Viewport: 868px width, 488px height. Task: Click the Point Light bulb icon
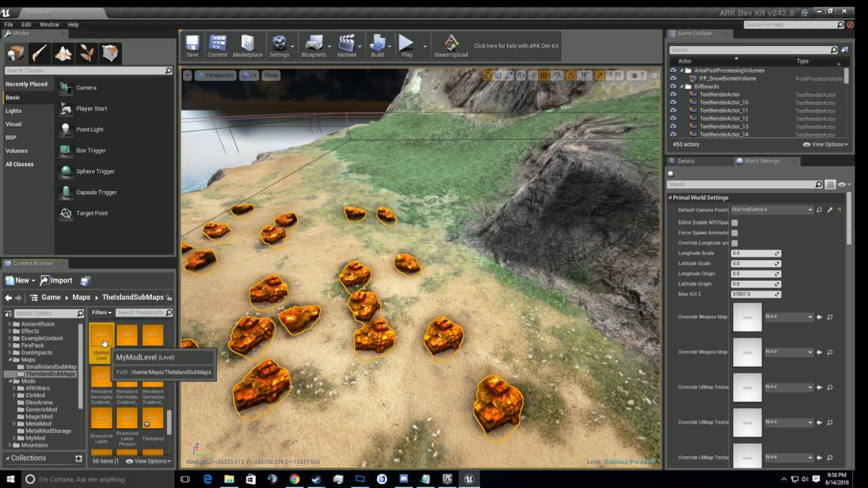(66, 129)
